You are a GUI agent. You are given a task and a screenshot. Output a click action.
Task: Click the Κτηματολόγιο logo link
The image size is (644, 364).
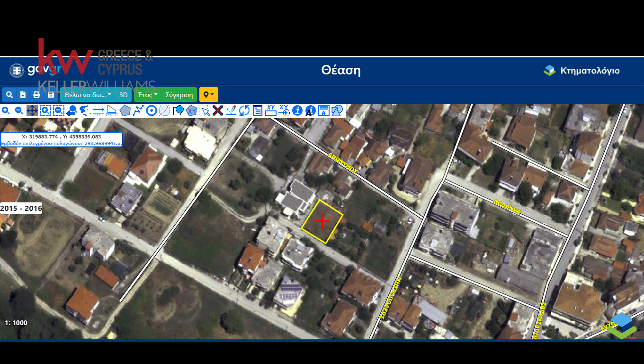[581, 71]
